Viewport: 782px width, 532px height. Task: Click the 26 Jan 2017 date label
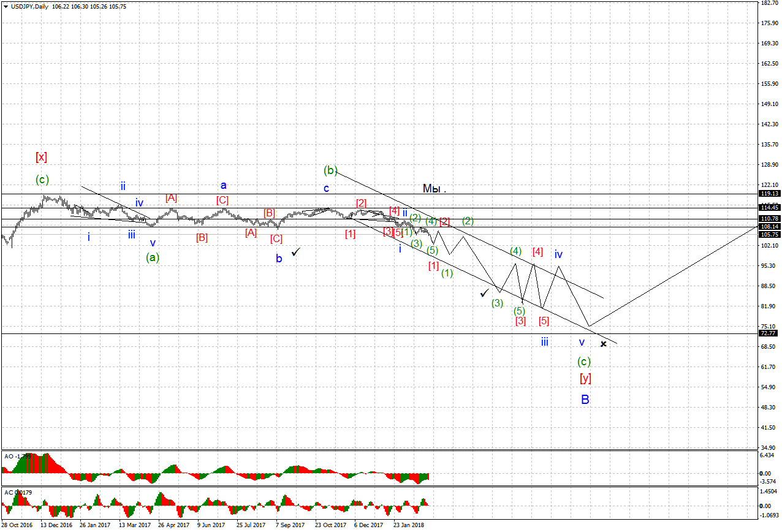coord(96,525)
